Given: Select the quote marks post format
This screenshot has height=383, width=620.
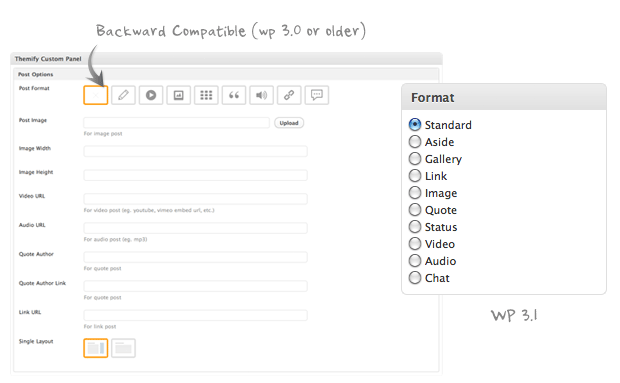Looking at the screenshot, I should [234, 95].
